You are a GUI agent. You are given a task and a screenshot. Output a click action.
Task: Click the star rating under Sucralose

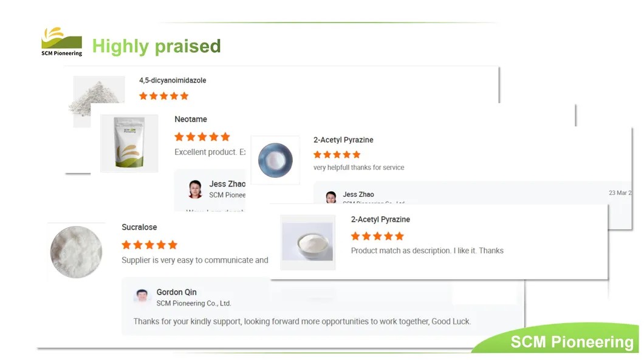(x=149, y=245)
